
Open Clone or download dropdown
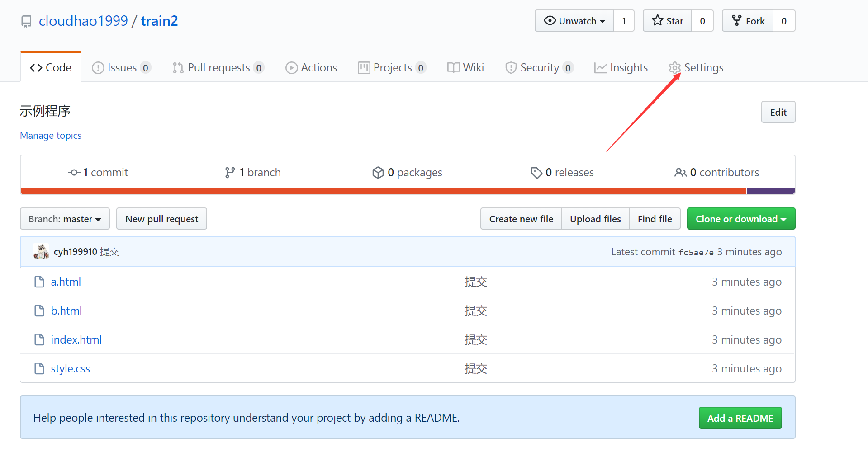tap(741, 219)
